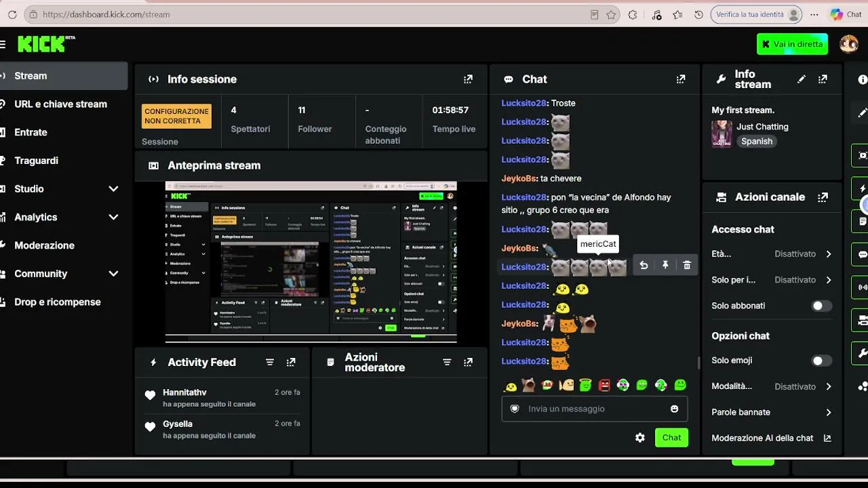The height and width of the screenshot is (488, 868).
Task: Reload the page in the browser
Action: (12, 14)
